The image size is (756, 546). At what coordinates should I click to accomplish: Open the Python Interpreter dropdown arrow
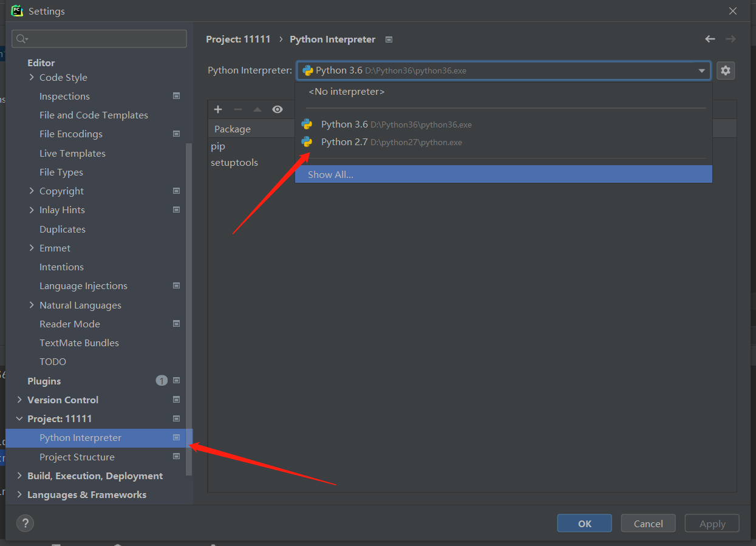(702, 70)
